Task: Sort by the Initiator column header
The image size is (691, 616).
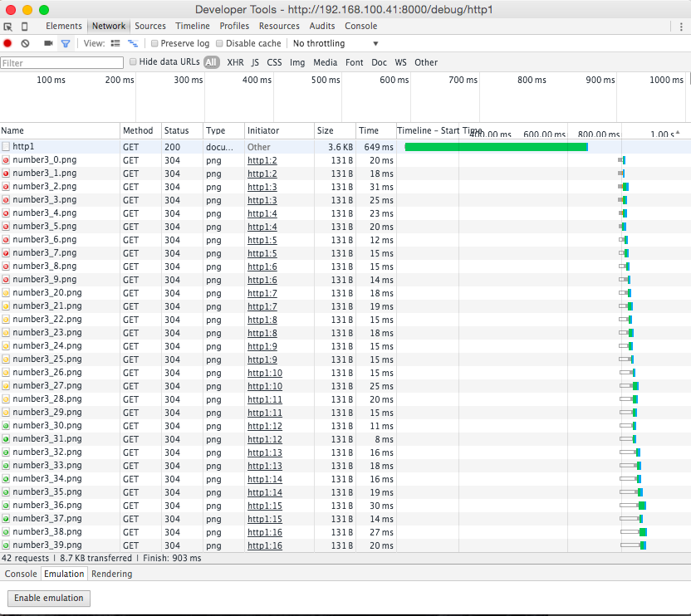Action: 279,130
